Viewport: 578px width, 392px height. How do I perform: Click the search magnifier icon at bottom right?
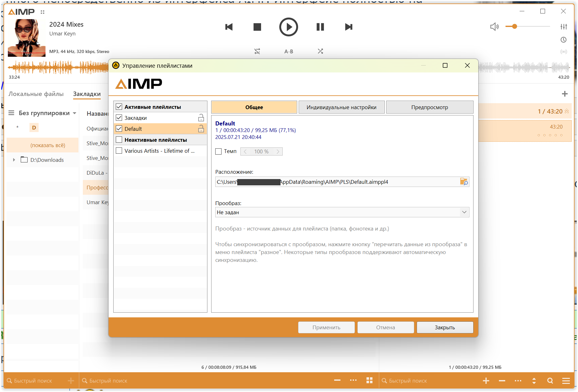(550, 381)
